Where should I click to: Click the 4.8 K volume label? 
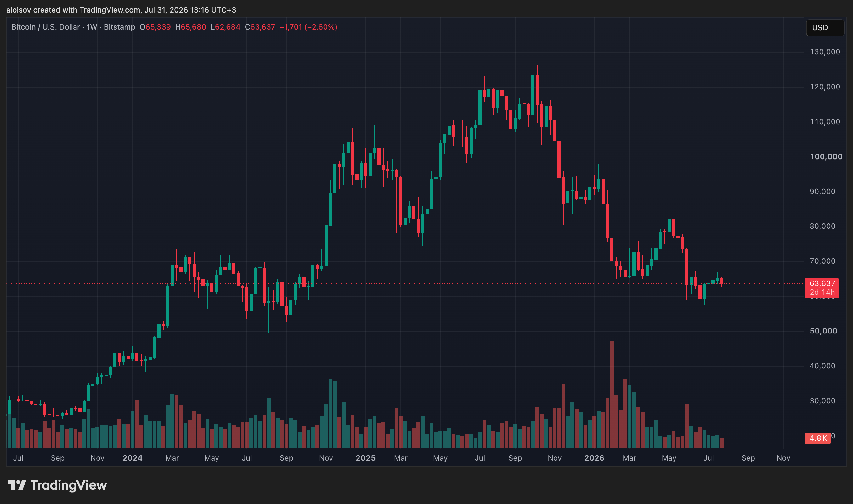tap(818, 438)
